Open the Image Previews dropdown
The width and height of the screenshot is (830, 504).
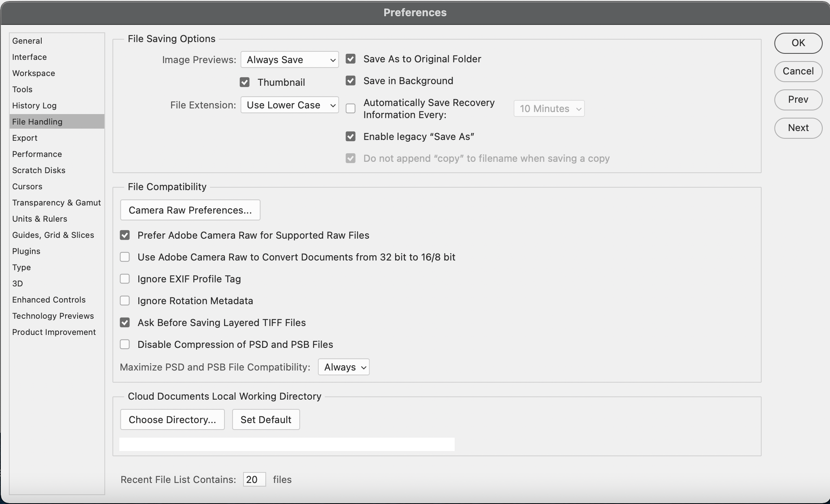289,59
